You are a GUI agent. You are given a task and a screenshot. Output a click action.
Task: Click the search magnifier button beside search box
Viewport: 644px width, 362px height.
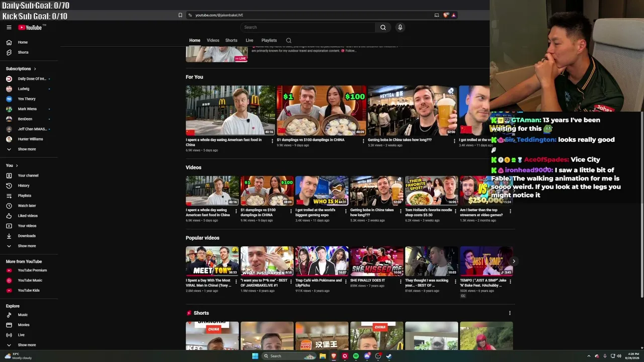click(x=383, y=27)
